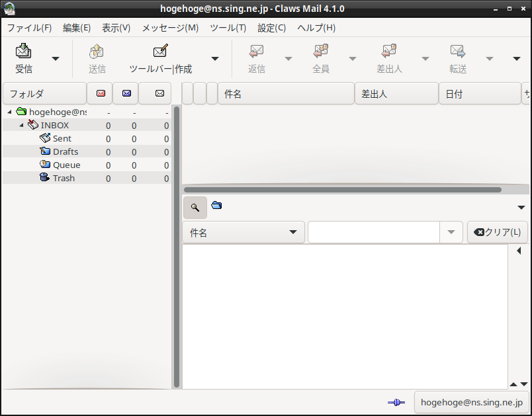Click the Sent folder icon
This screenshot has width=532, height=416.
tap(45, 138)
